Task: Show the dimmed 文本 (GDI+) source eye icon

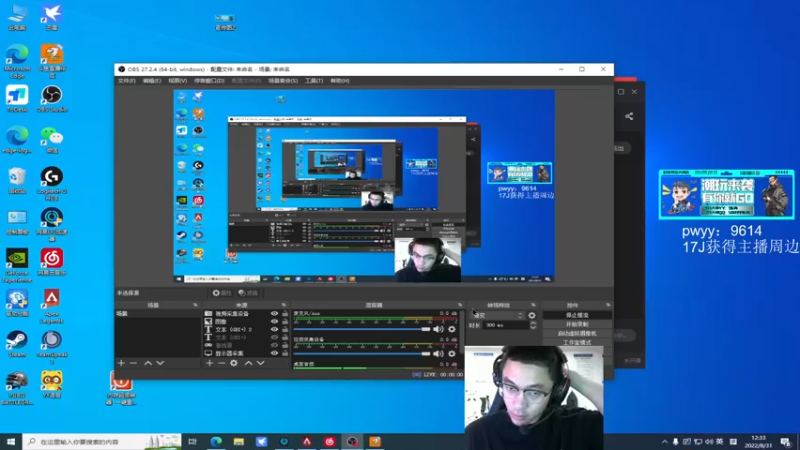Action: (x=274, y=337)
